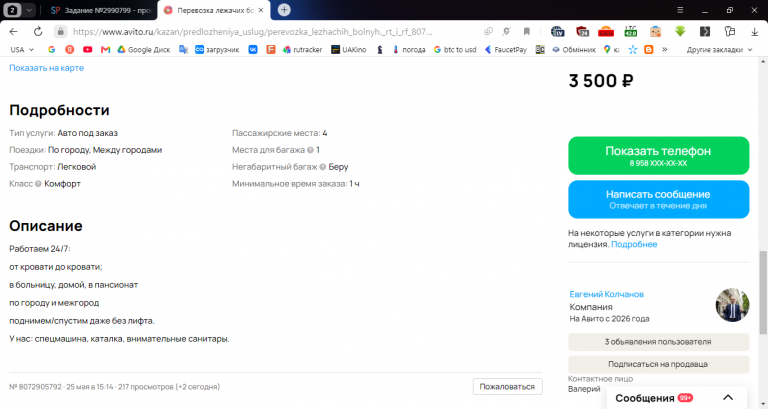Viewport: 768px width, 409px height.
Task: Open the Google bookmark icon
Action: point(51,49)
